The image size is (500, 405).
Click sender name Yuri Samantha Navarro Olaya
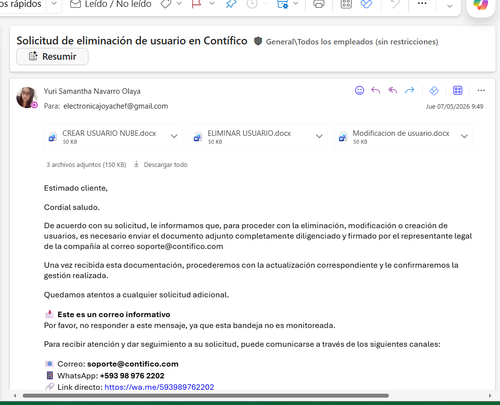[x=92, y=91]
